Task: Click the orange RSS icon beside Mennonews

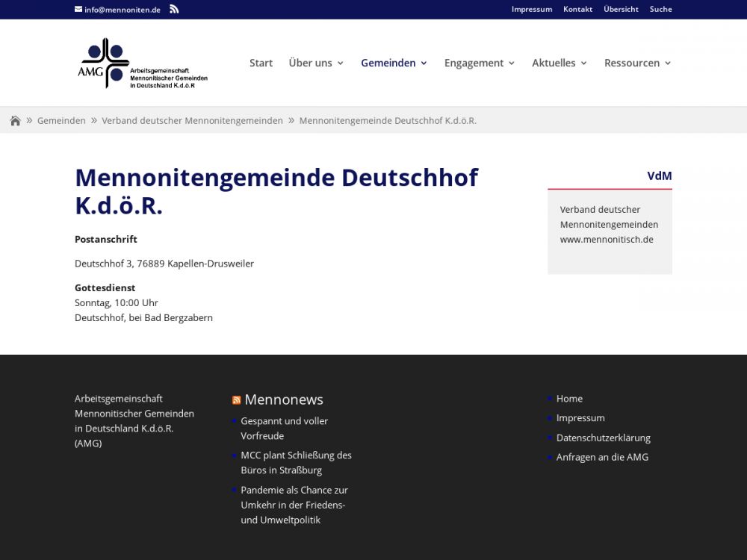Action: coord(236,400)
